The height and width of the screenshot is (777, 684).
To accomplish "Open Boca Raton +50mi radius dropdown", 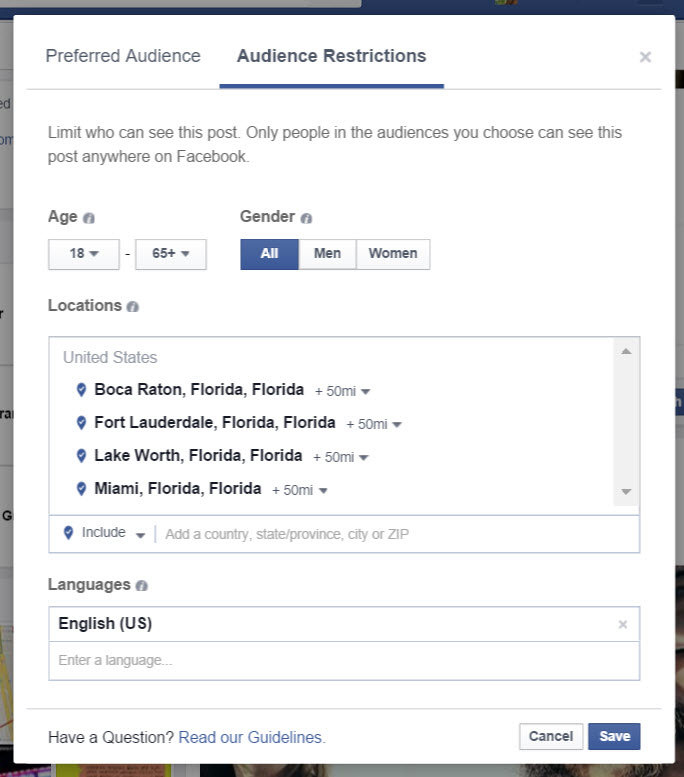I will point(342,391).
